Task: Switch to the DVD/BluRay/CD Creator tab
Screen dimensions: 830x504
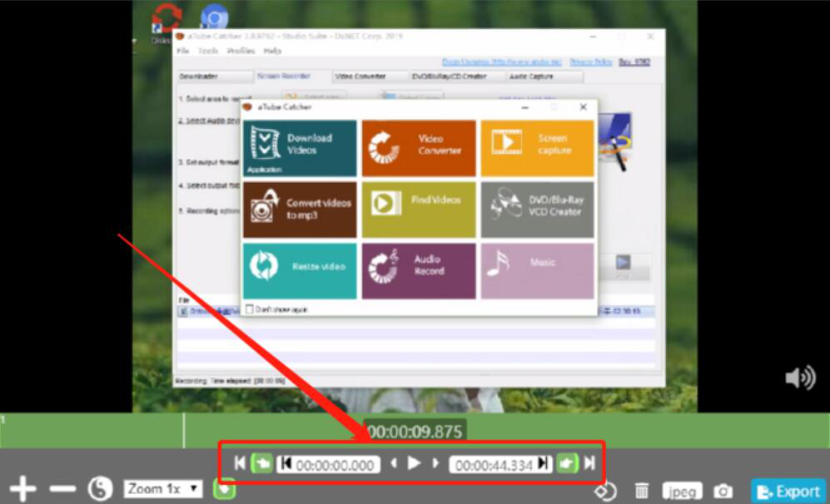Action: (x=457, y=77)
